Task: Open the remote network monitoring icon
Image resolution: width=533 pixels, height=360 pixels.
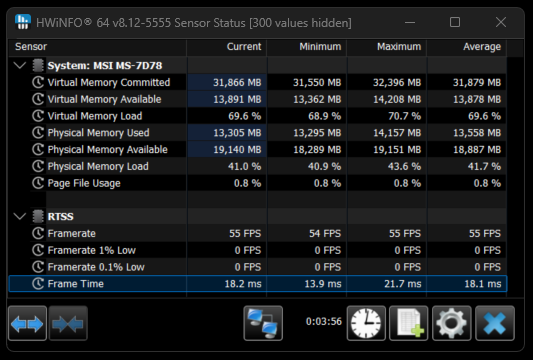Action: click(x=263, y=323)
